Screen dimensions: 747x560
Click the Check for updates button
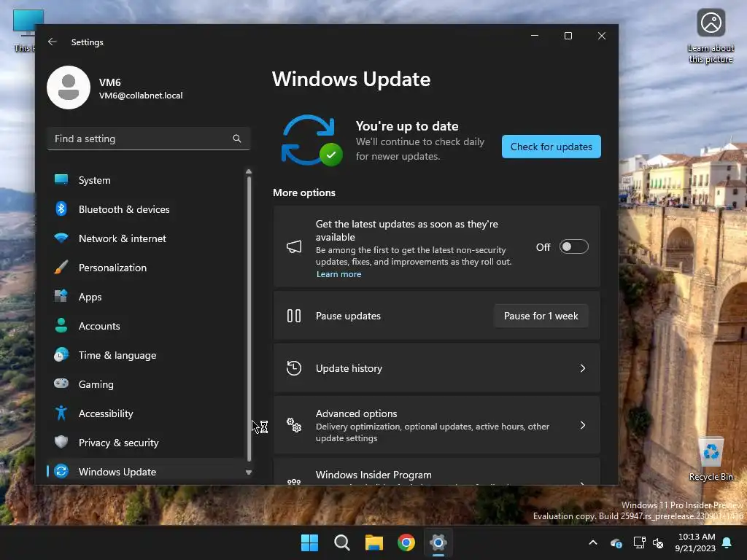[551, 147]
